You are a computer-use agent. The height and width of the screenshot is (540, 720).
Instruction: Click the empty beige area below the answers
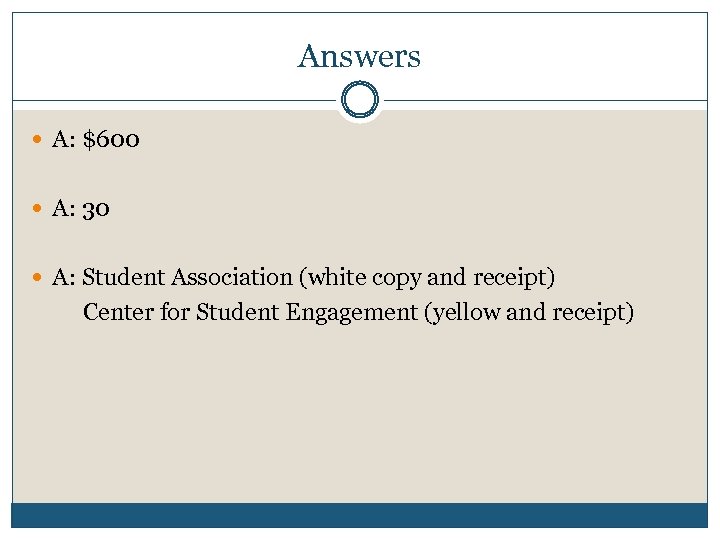coord(359,420)
